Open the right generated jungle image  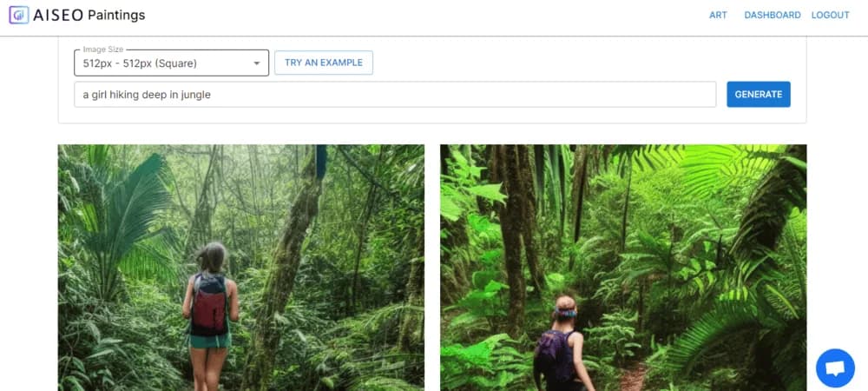(x=623, y=268)
